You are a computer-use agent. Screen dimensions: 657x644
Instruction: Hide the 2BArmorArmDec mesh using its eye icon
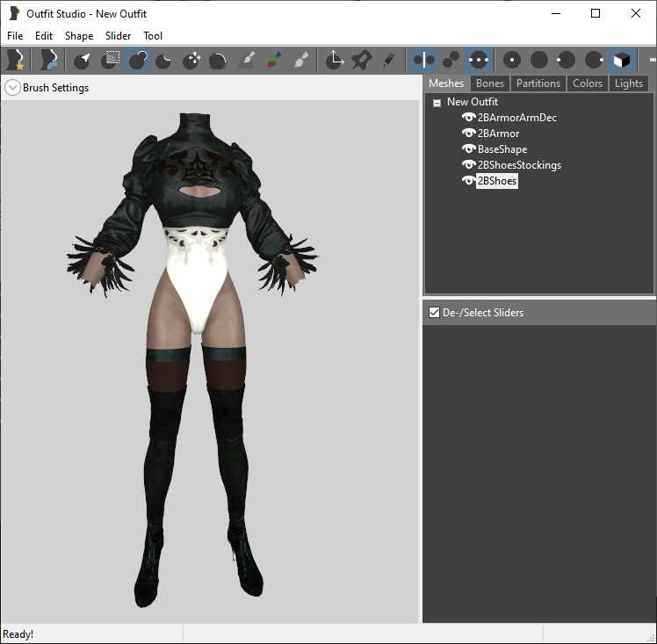coord(468,118)
